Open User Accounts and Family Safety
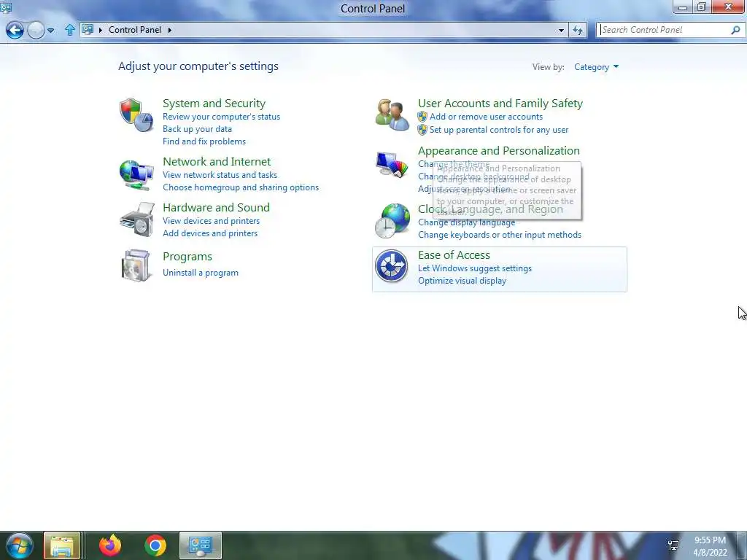 tap(500, 104)
